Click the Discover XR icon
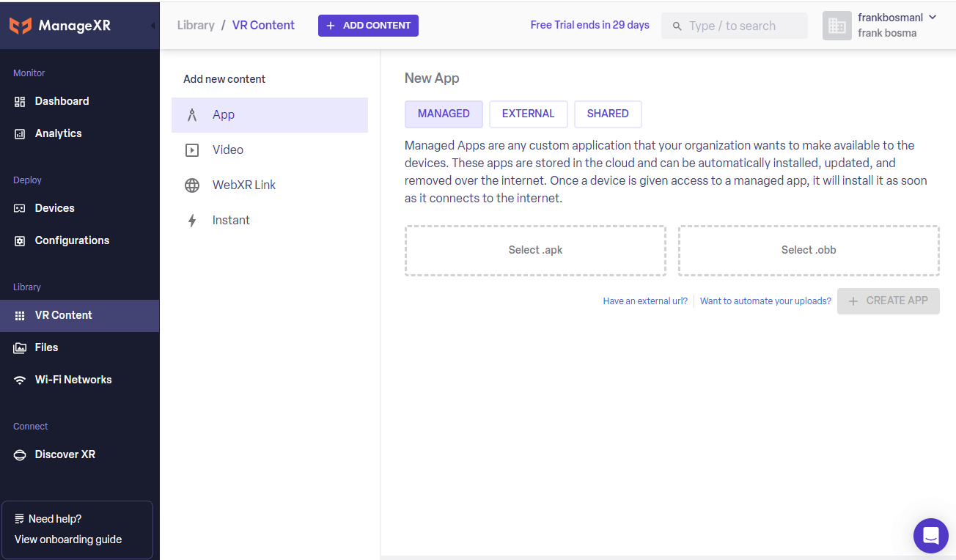This screenshot has height=560, width=956. coord(20,455)
